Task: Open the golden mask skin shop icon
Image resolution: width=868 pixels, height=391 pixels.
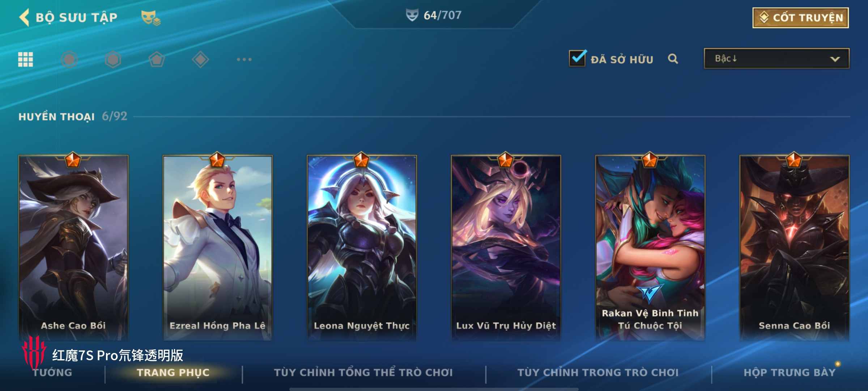Action: [151, 18]
